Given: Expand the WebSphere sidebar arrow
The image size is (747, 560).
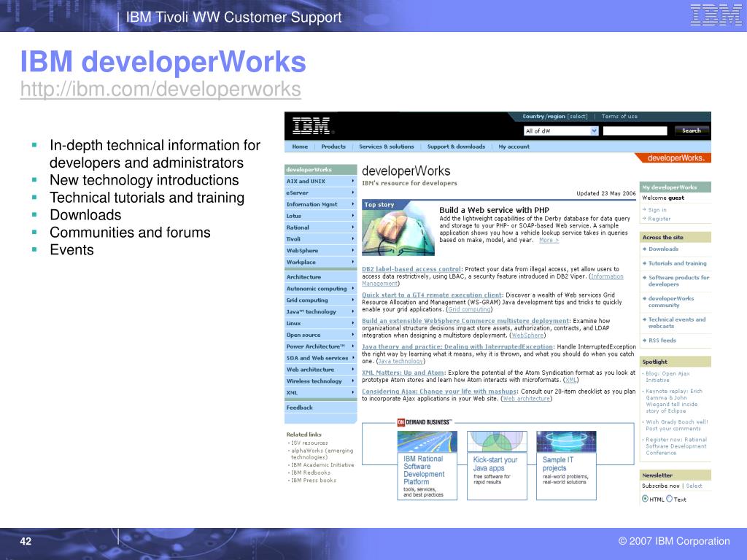Looking at the screenshot, I should pos(353,251).
